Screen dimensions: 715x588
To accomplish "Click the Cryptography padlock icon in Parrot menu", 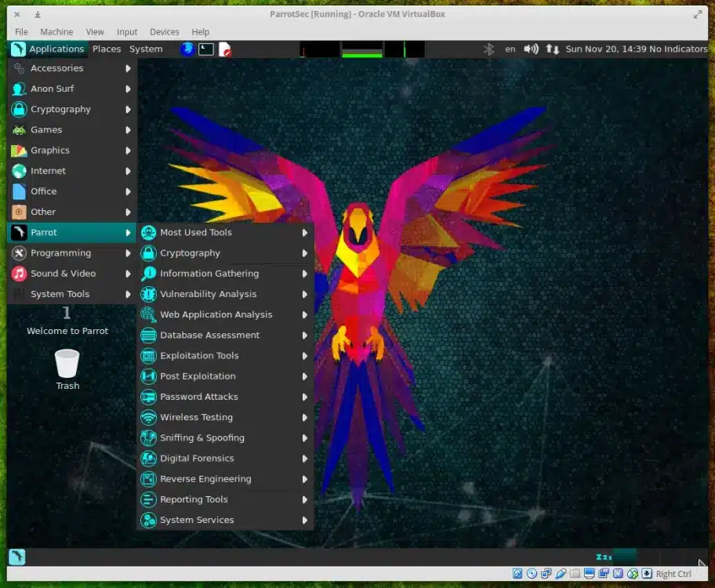I will (x=148, y=252).
